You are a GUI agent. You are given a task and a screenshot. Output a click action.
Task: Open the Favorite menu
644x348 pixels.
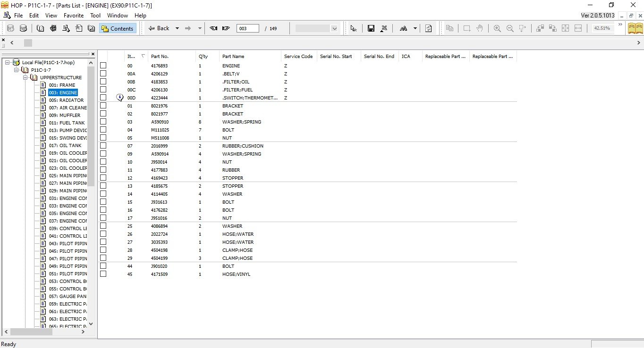[74, 16]
